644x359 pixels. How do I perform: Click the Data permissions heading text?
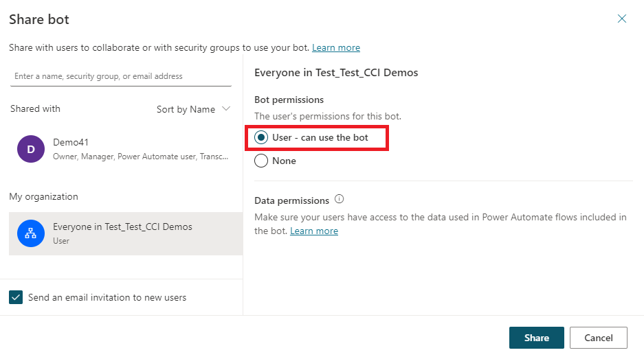[291, 200]
